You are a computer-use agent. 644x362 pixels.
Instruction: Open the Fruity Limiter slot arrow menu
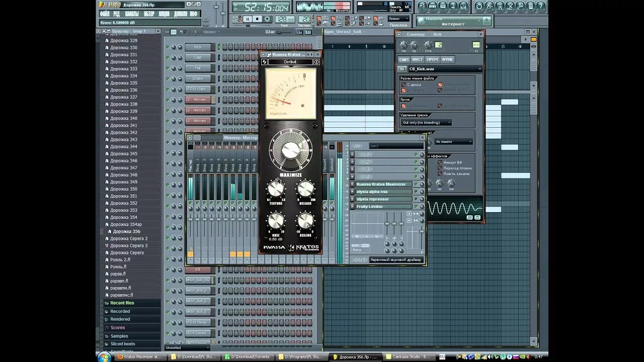(x=352, y=207)
